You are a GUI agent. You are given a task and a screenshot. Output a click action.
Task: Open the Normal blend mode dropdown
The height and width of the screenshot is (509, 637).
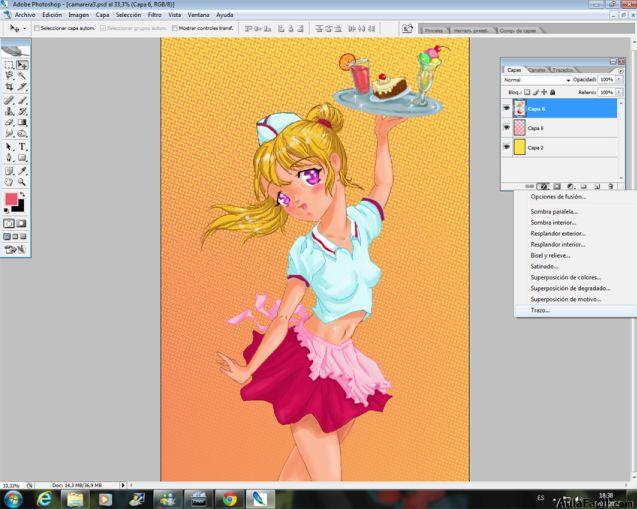(536, 80)
